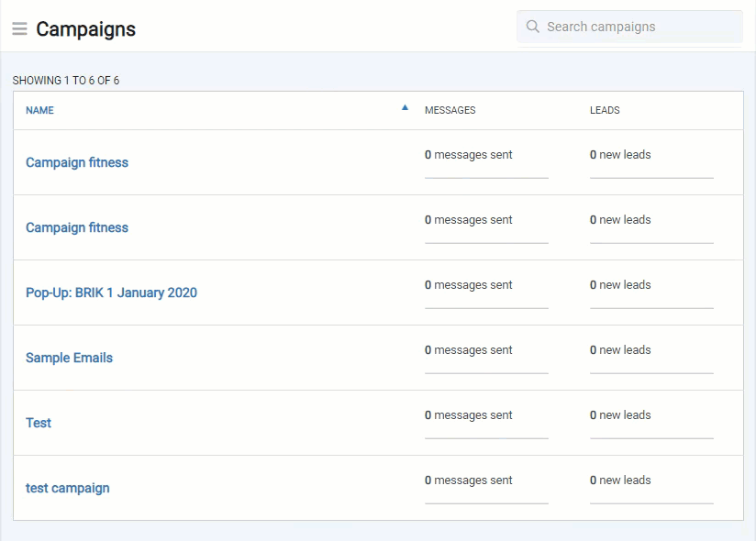Open the Sample Emails campaign

69,358
